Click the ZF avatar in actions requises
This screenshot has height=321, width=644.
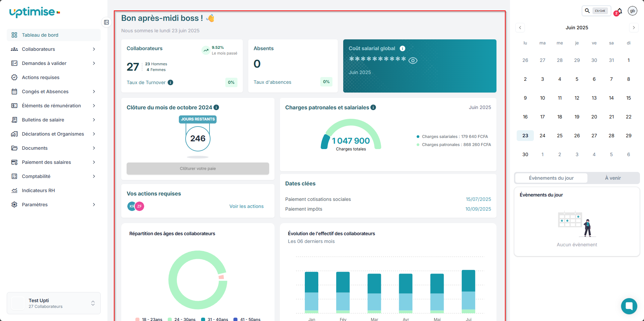(139, 206)
